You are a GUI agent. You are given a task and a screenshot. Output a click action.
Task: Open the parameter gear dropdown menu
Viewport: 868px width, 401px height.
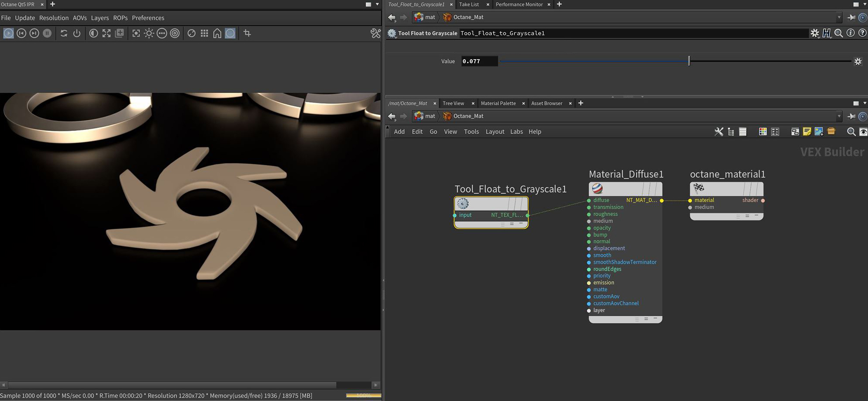pos(815,33)
